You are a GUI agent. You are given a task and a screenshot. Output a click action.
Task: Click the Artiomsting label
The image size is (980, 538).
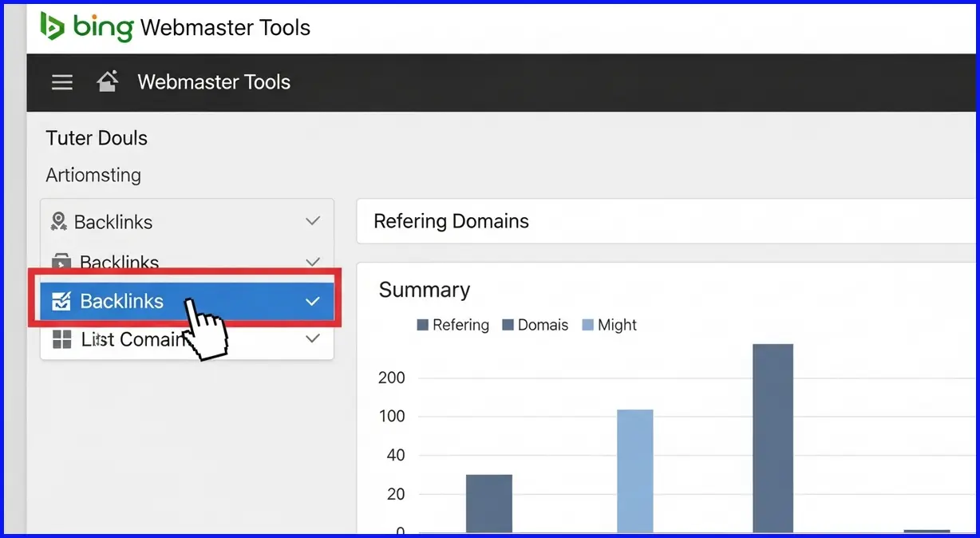[x=93, y=175]
